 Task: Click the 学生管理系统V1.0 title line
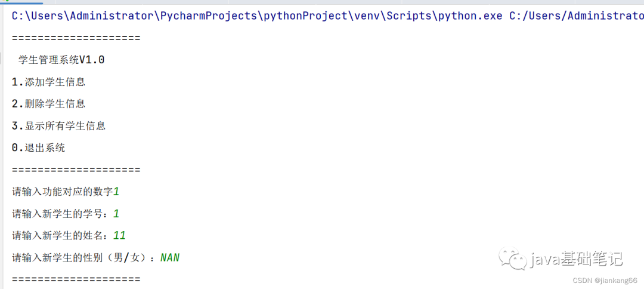[x=61, y=60]
